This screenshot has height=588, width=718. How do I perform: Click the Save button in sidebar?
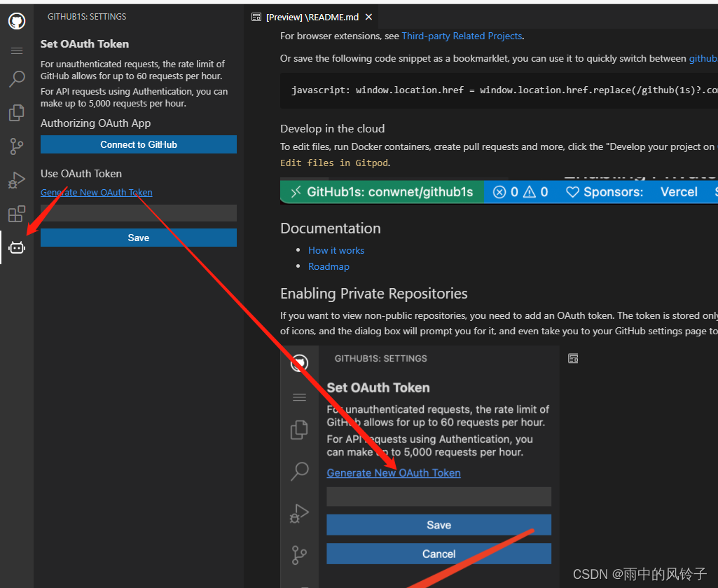[x=138, y=238]
